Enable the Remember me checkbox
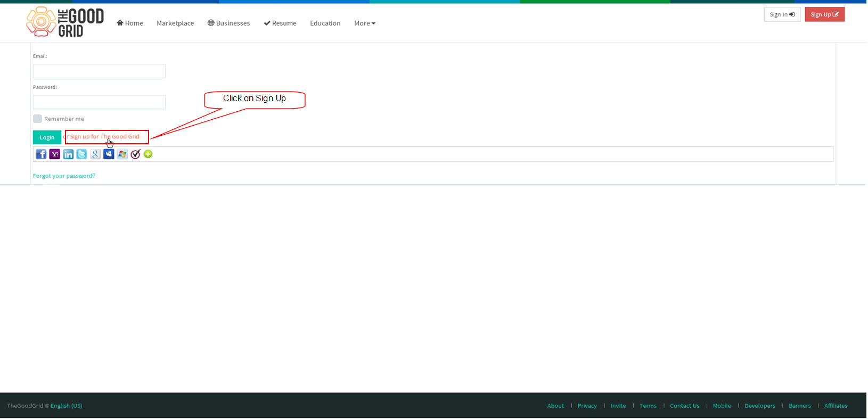868x419 pixels. [x=37, y=119]
